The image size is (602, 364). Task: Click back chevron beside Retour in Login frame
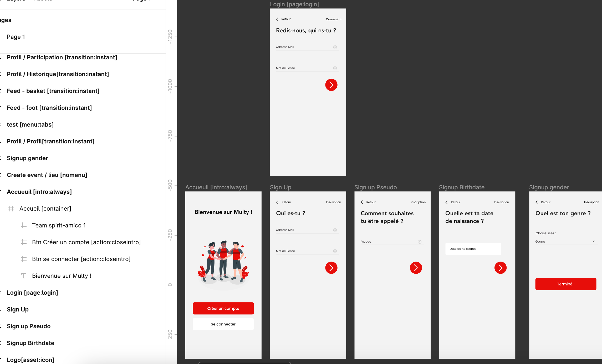[x=277, y=19]
